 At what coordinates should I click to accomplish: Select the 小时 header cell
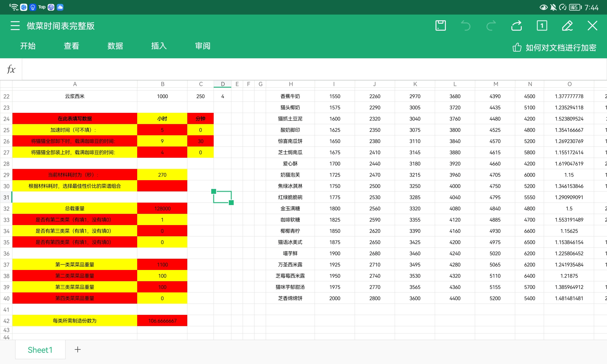162,119
